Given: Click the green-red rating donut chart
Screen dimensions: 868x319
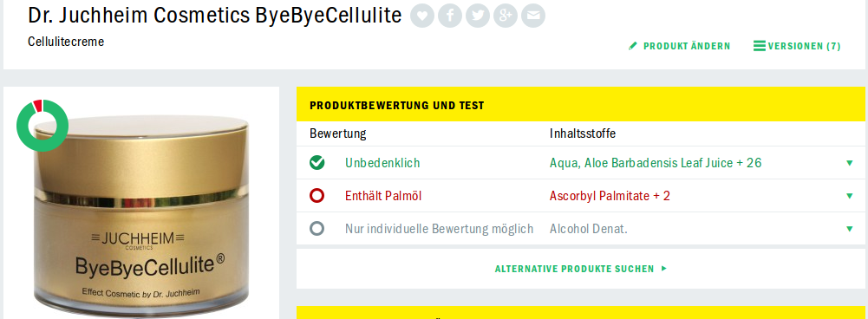Looking at the screenshot, I should click(42, 125).
